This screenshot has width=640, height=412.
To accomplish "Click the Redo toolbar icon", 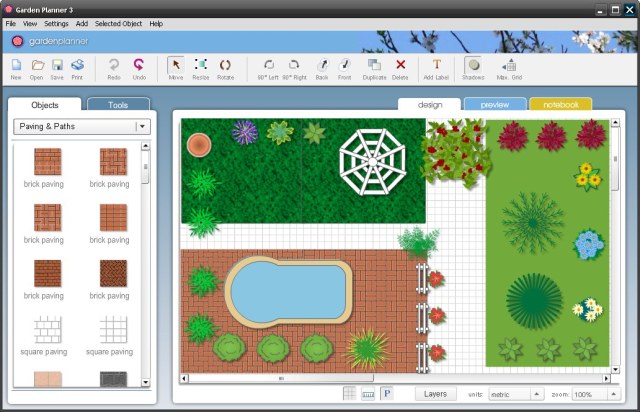I will [x=114, y=68].
